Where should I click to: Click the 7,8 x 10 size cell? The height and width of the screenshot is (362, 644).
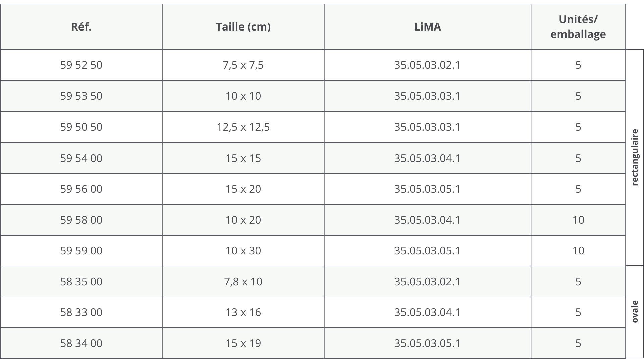pos(243,282)
